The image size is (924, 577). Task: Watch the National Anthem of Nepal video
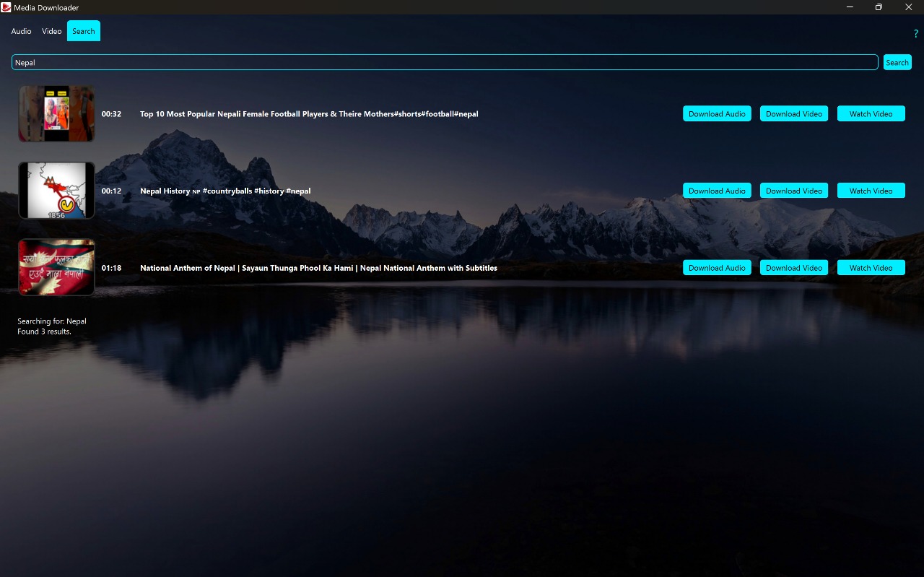(x=871, y=268)
